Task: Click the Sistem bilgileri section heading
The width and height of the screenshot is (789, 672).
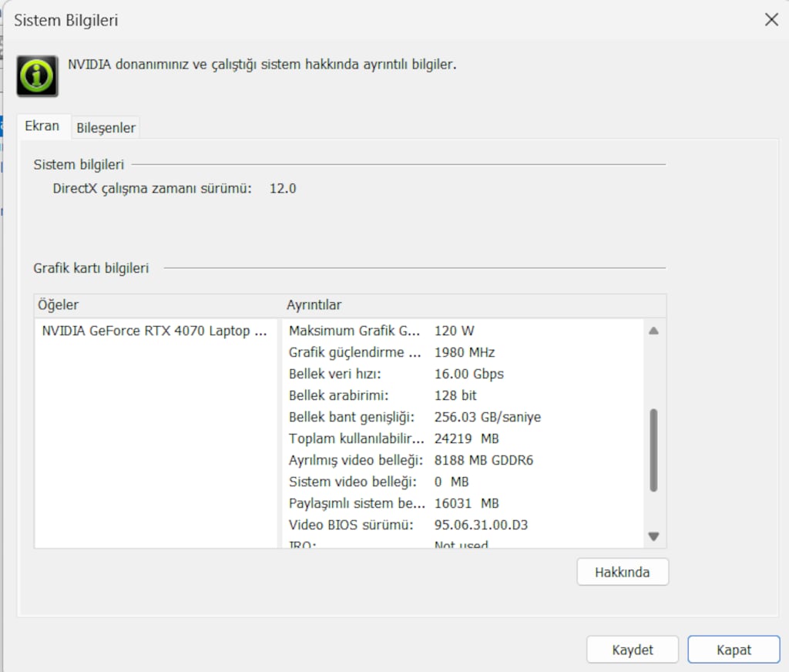Action: (79, 165)
